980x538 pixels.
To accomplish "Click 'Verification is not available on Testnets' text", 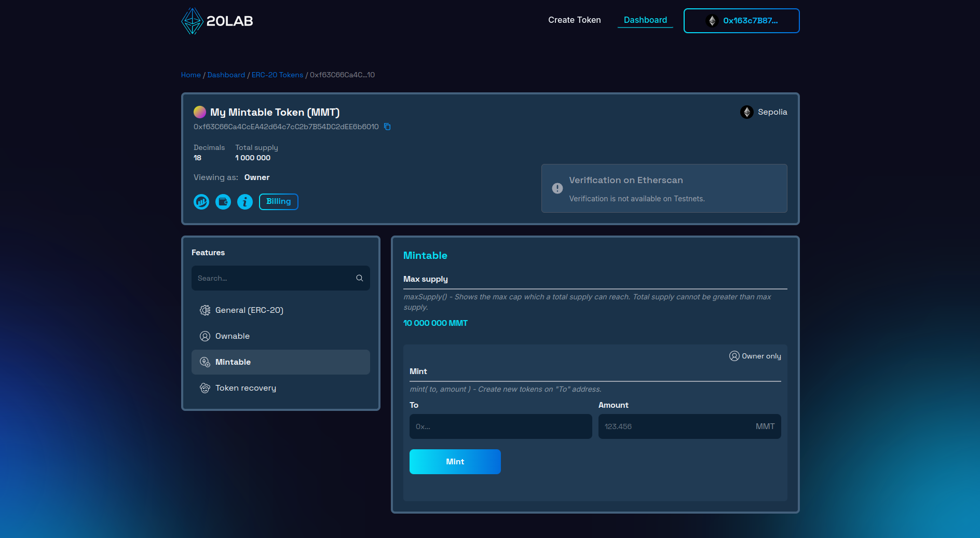I will 637,199.
